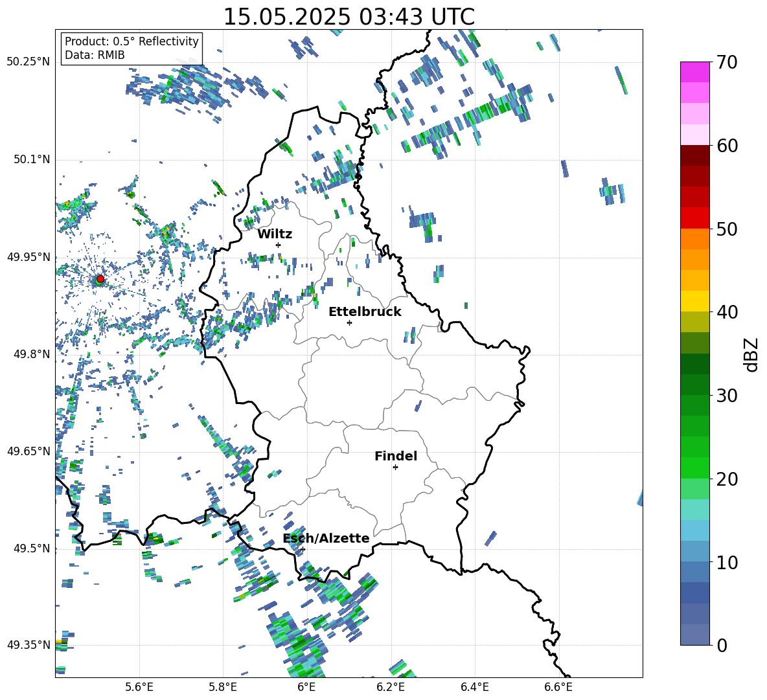
Task: Click the 49.95°N latitude label
Action: click(x=29, y=257)
